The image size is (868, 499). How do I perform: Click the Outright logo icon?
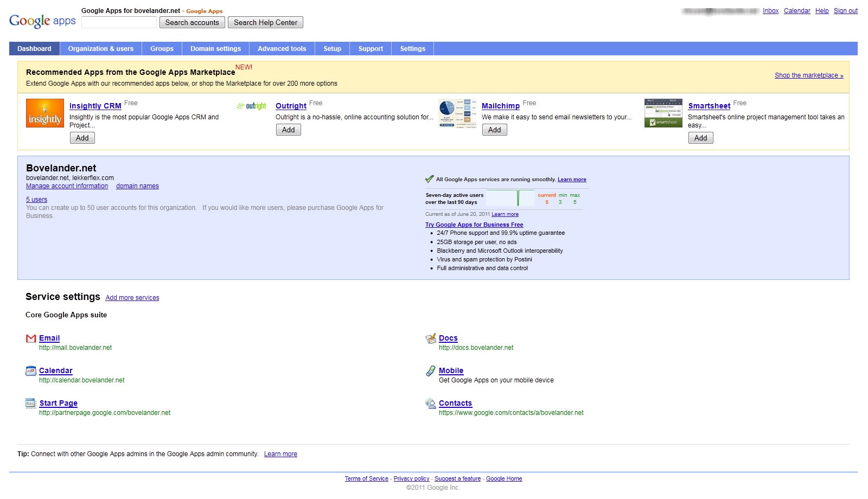coord(251,106)
